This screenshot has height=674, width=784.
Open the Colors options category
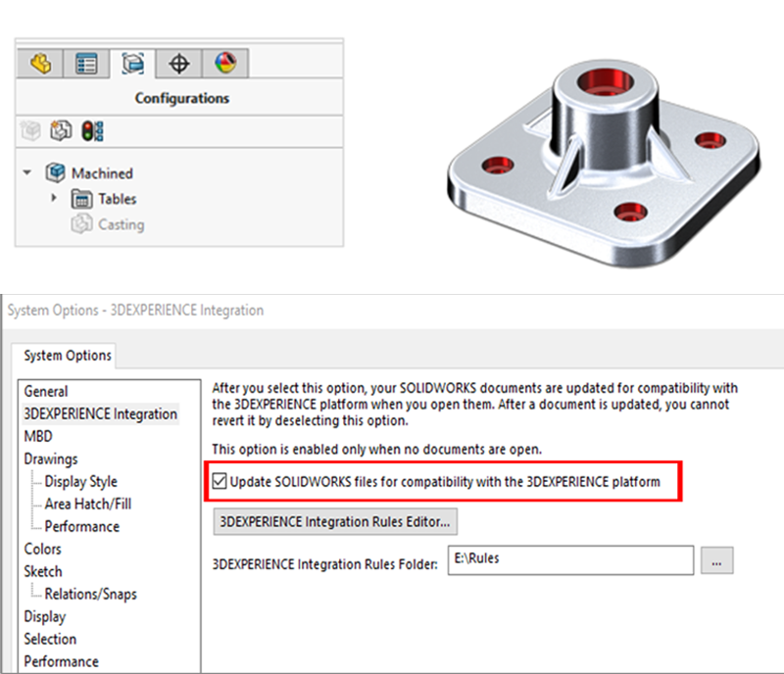[x=42, y=549]
